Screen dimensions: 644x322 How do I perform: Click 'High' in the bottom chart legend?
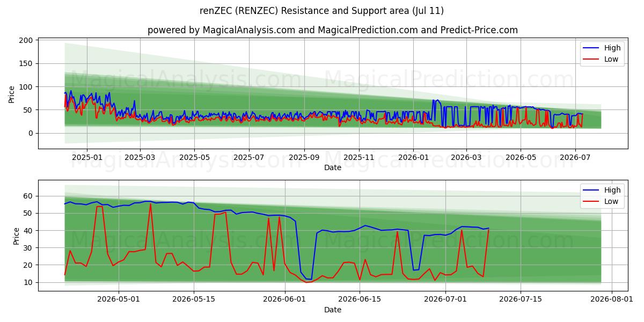612,190
